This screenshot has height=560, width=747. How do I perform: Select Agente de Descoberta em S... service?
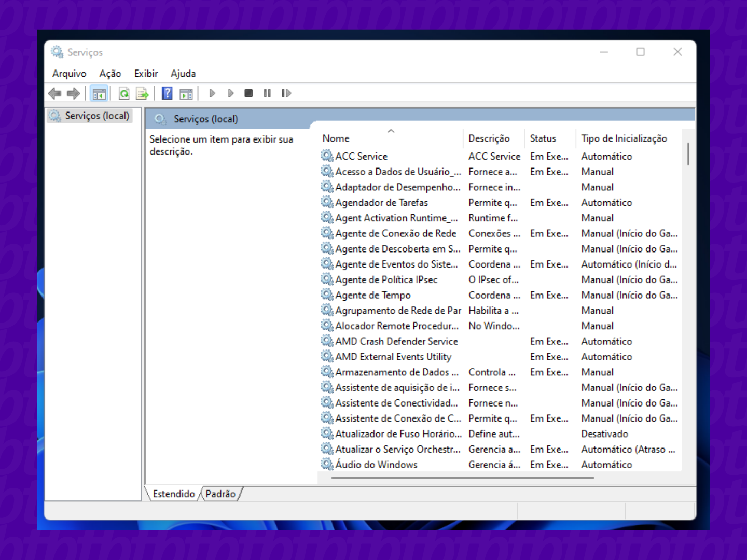tap(397, 249)
